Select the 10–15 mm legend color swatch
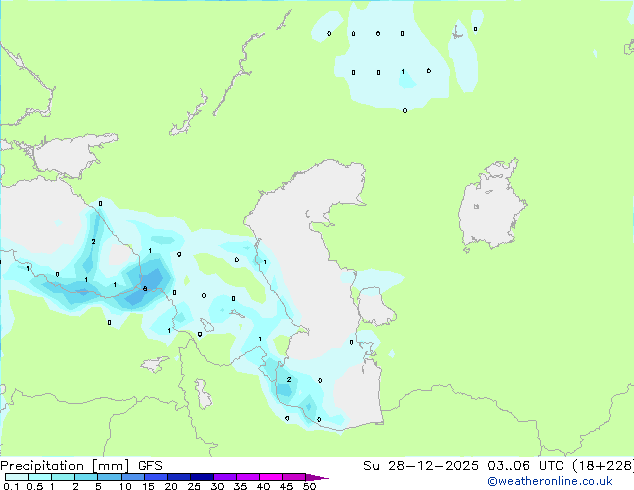 pyautogui.click(x=133, y=477)
